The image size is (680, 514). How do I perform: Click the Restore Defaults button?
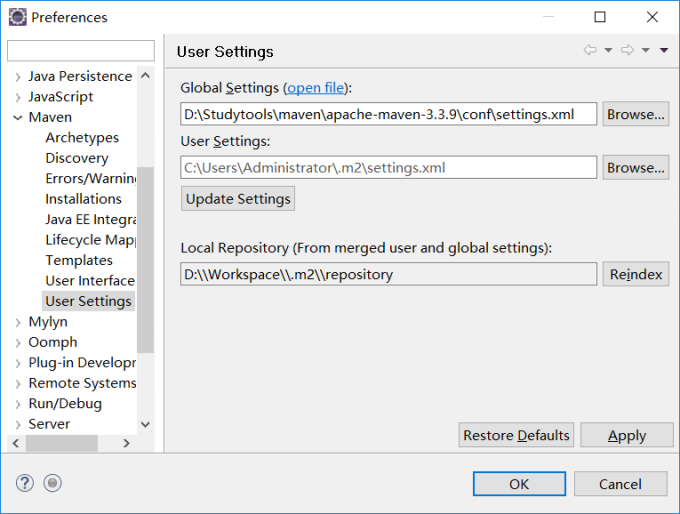(516, 435)
